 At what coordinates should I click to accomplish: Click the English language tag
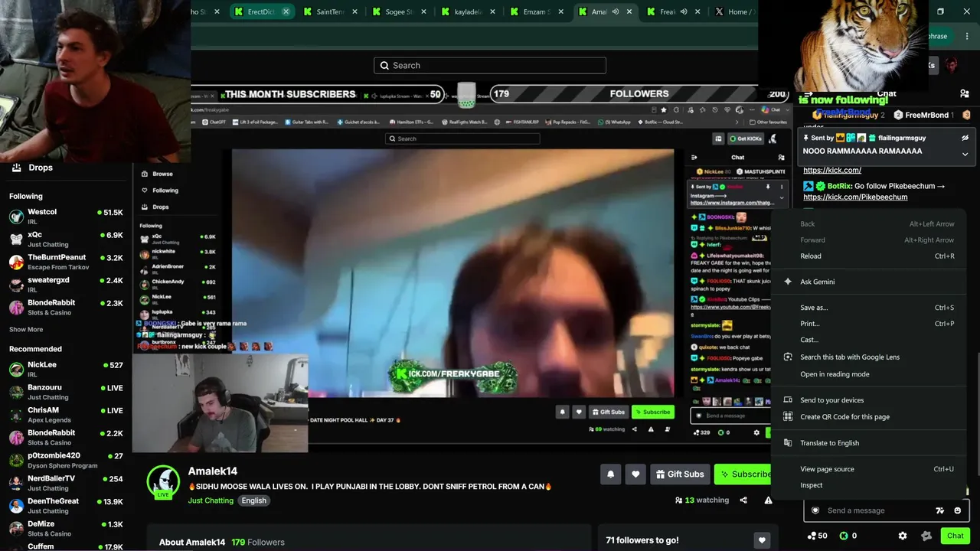click(x=254, y=500)
